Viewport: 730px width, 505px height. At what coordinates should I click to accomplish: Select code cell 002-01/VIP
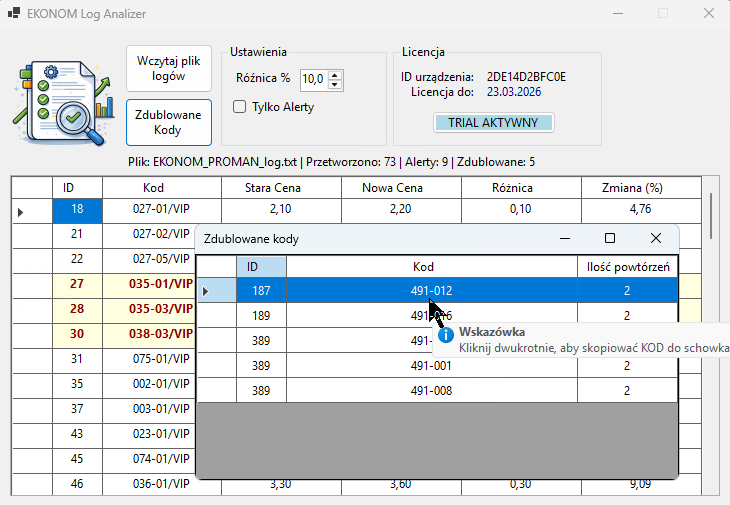pyautogui.click(x=149, y=384)
